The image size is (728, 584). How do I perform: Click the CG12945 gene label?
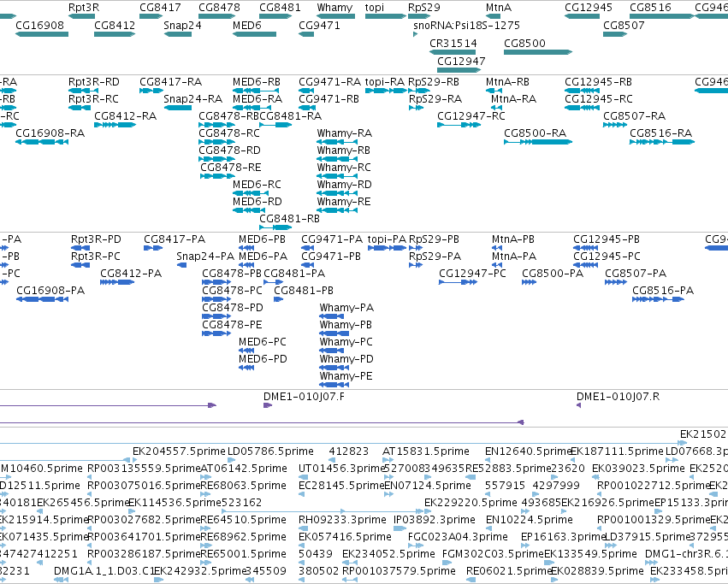(x=589, y=8)
